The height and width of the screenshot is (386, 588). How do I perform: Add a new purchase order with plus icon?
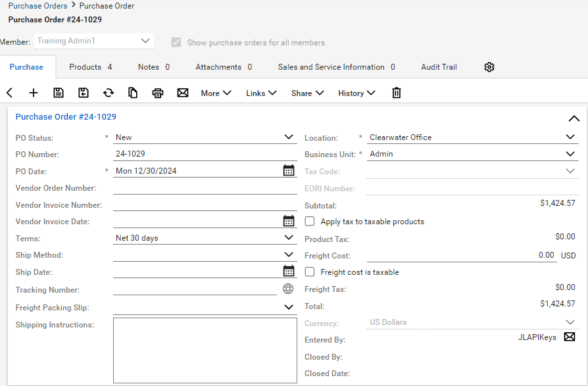tap(34, 93)
